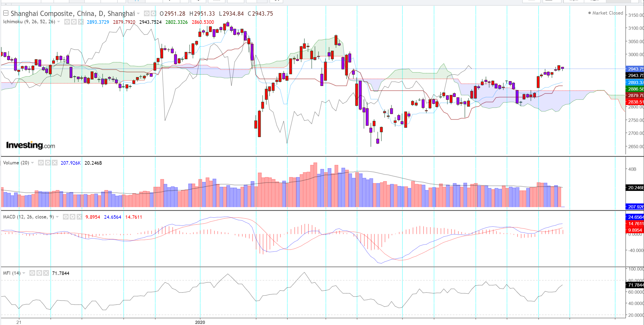Click the 2020 label on time axis
The height and width of the screenshot is (325, 644).
point(200,322)
